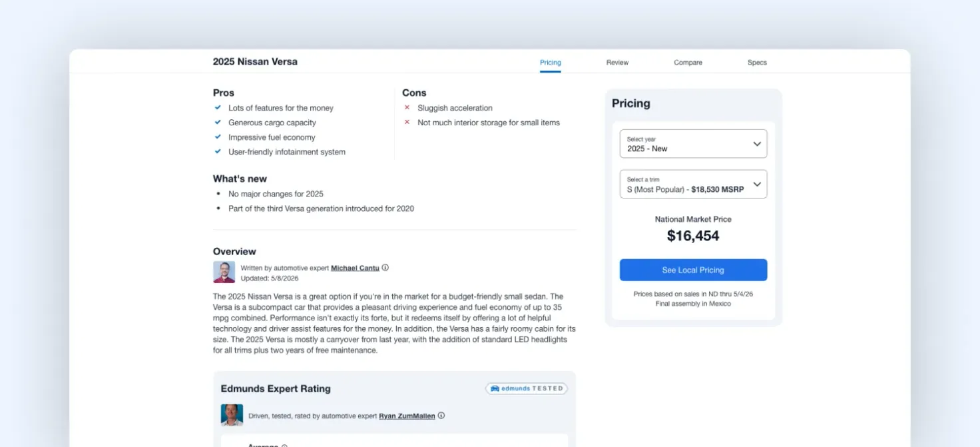Click checkmark icon beside Generous cargo capacity

click(x=218, y=123)
